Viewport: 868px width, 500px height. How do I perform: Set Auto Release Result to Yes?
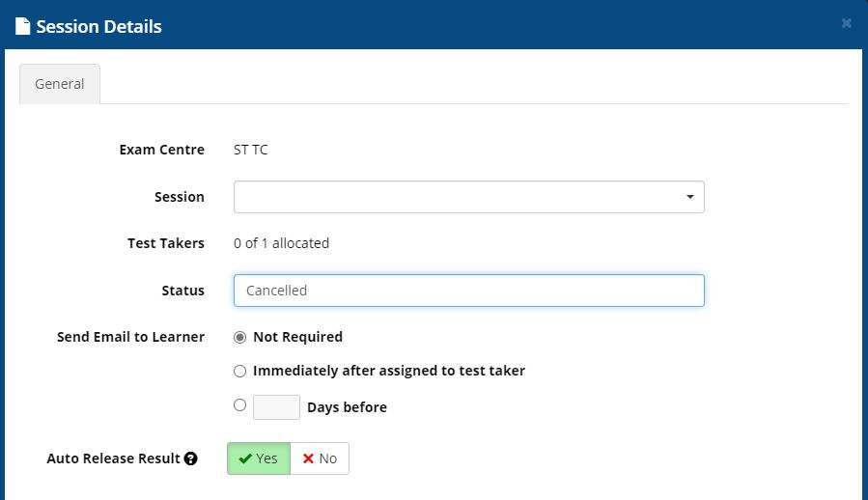click(x=259, y=458)
